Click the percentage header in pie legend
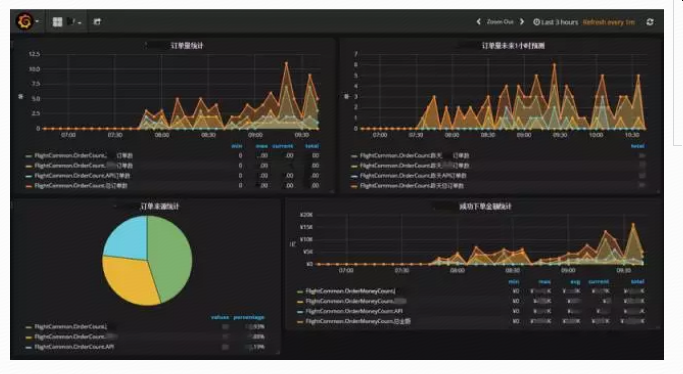 249,317
